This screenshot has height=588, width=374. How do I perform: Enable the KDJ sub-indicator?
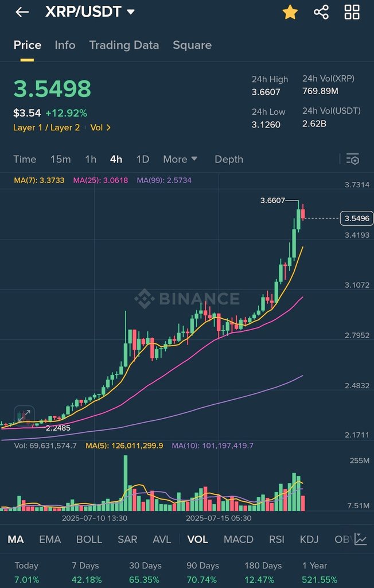click(x=309, y=539)
